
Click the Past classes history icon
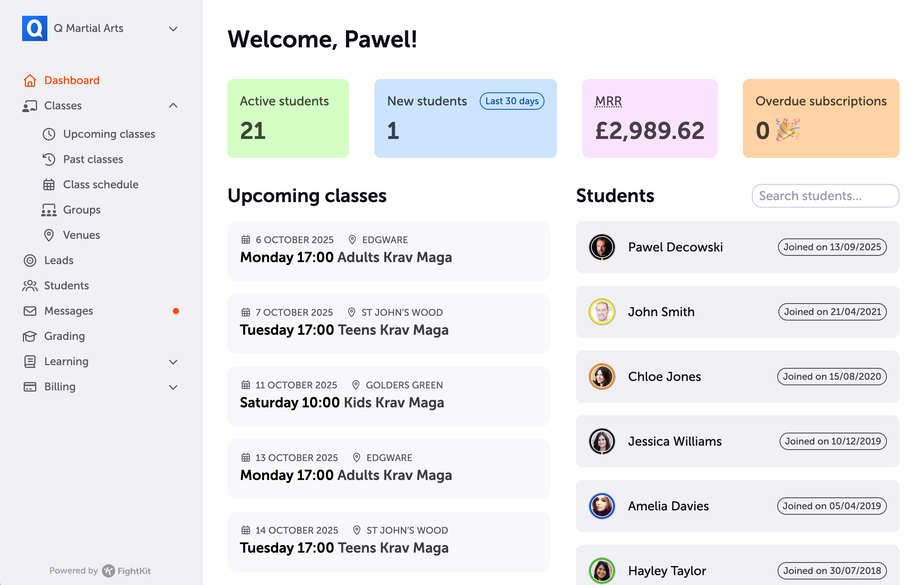point(49,159)
